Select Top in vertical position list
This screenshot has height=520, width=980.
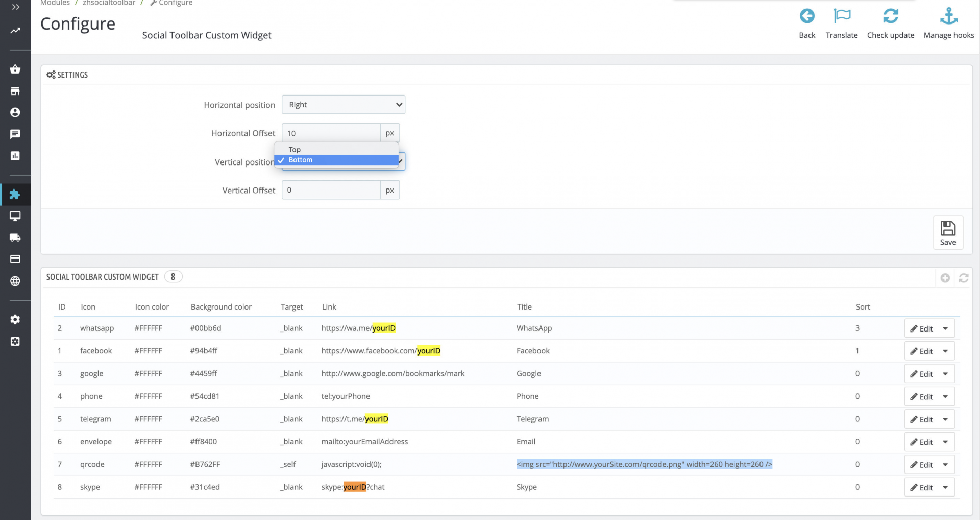(x=295, y=150)
